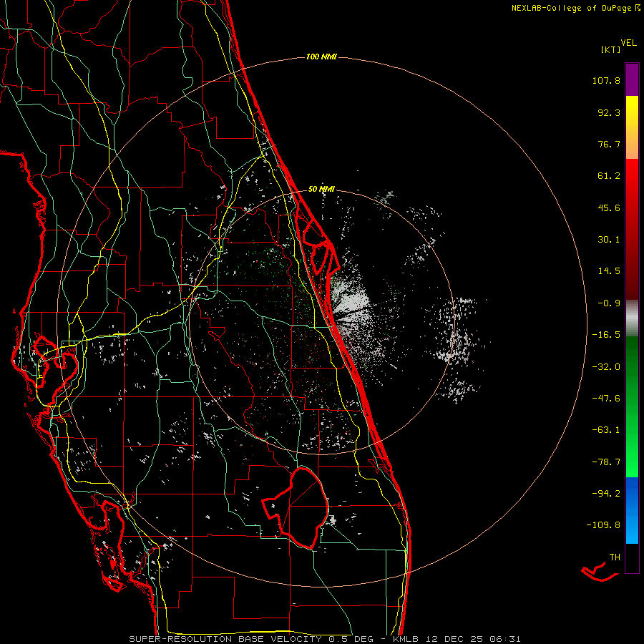Click the 50 NMI range ring label
Image resolution: width=644 pixels, height=644 pixels.
point(321,190)
